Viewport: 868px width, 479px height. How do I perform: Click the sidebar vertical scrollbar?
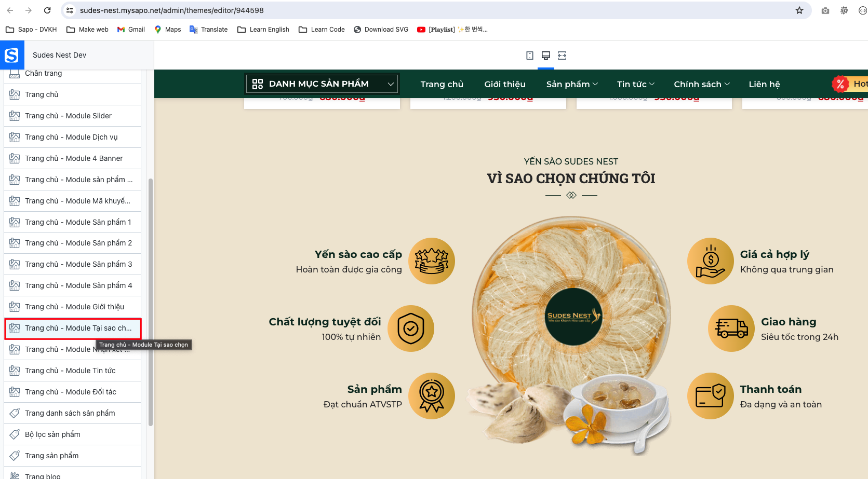point(151,302)
